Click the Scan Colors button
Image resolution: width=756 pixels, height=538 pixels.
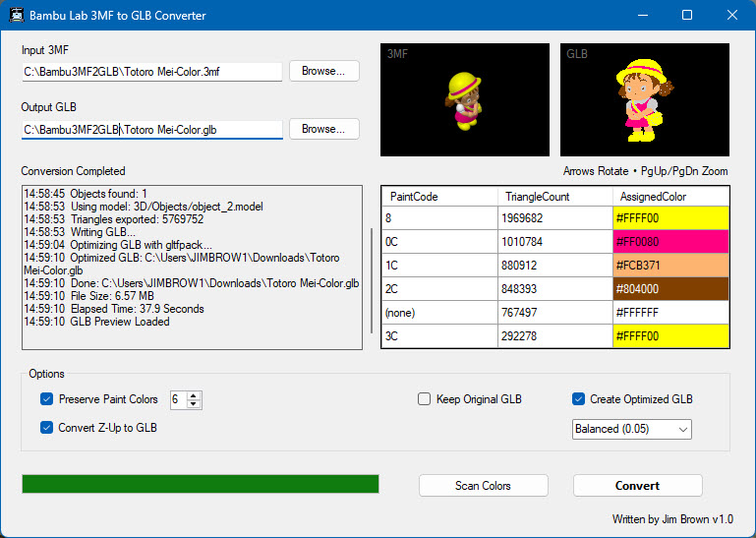click(483, 486)
